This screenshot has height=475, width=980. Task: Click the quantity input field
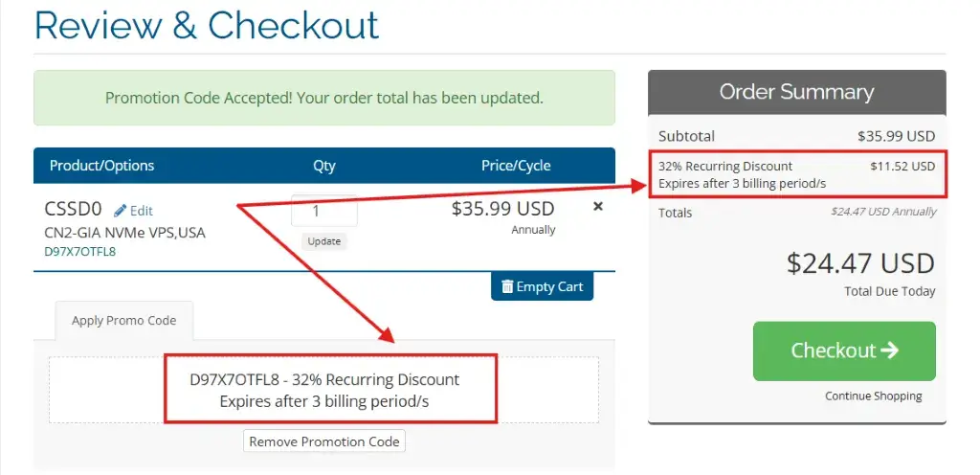[x=324, y=211]
